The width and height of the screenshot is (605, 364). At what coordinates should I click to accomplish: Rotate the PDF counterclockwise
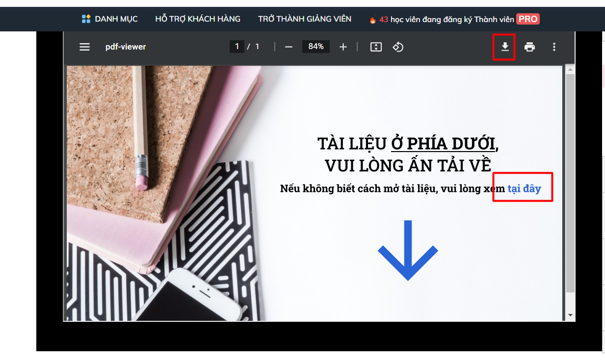(398, 47)
